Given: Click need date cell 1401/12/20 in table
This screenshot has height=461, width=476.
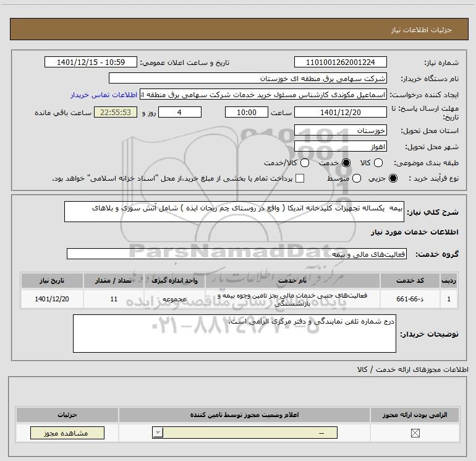Looking at the screenshot, I should [52, 299].
